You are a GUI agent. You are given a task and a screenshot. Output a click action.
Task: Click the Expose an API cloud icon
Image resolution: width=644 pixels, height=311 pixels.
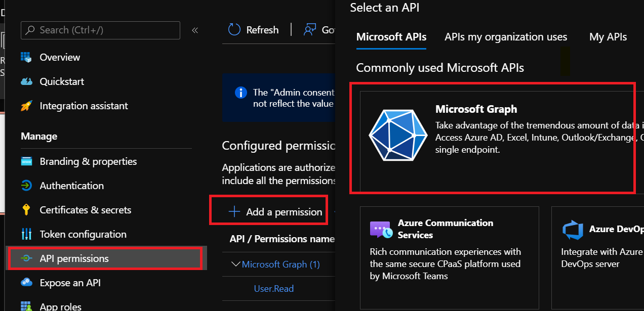pyautogui.click(x=26, y=283)
